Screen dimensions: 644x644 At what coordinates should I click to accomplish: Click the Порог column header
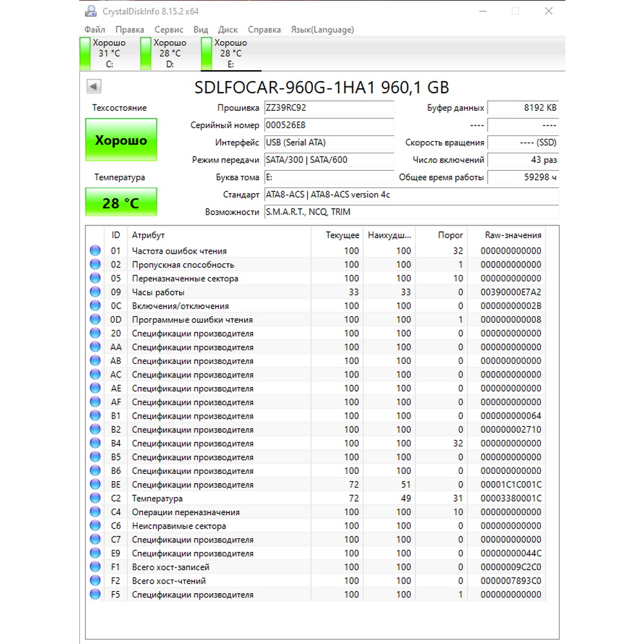[441, 235]
